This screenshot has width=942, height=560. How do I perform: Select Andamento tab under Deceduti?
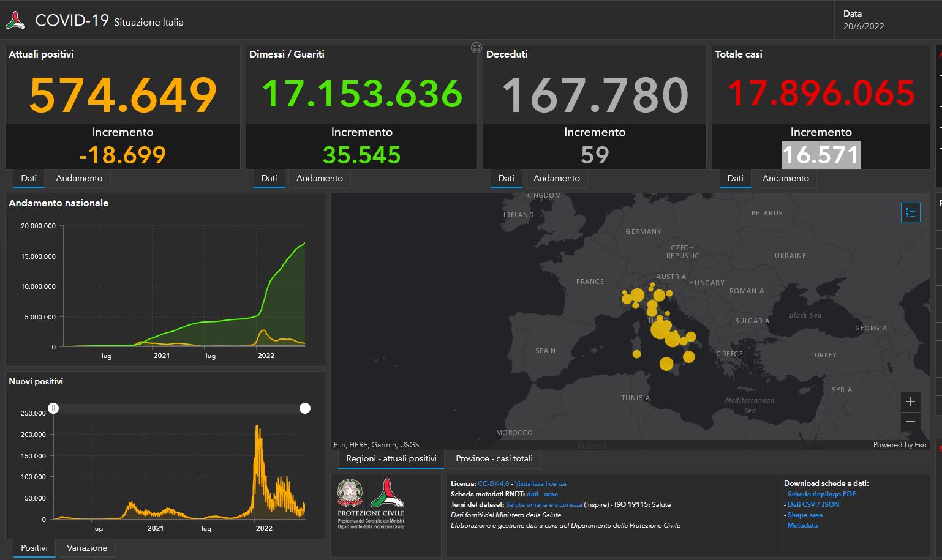pos(556,178)
